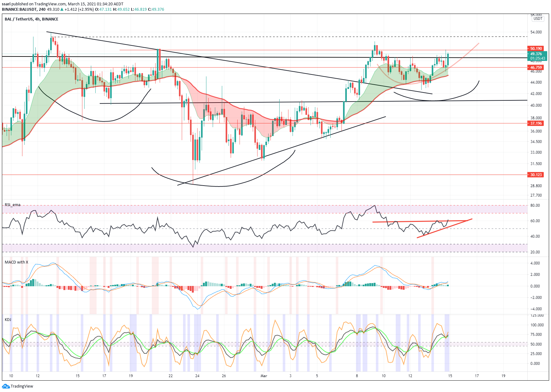Click the 22 date on time axis
Viewport: 551px width, 392px height.
tap(171, 376)
